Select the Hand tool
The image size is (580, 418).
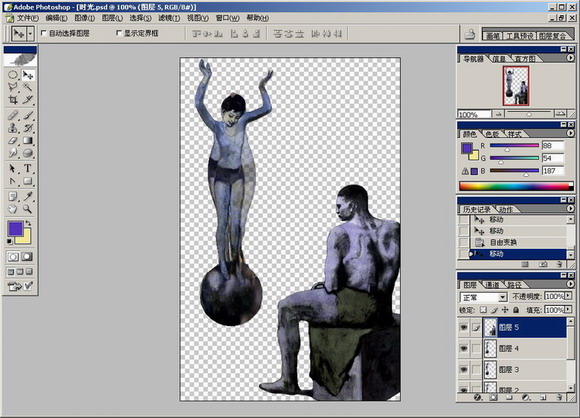click(13, 209)
